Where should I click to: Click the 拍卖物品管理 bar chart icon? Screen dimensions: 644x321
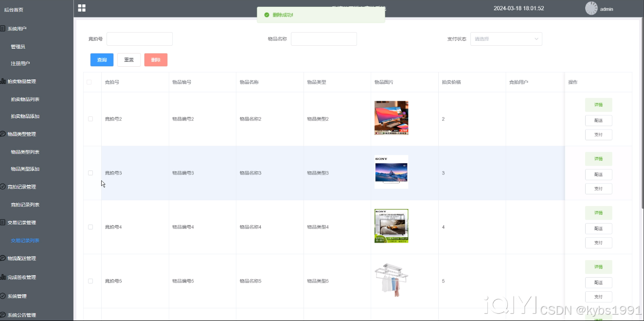click(3, 81)
